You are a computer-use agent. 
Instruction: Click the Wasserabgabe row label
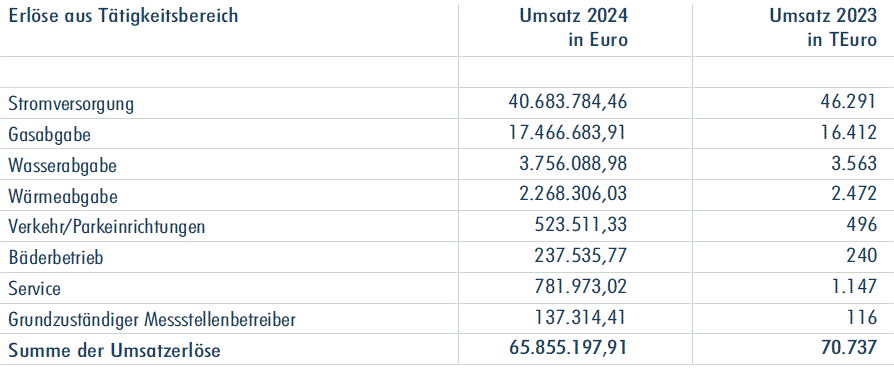(63, 166)
